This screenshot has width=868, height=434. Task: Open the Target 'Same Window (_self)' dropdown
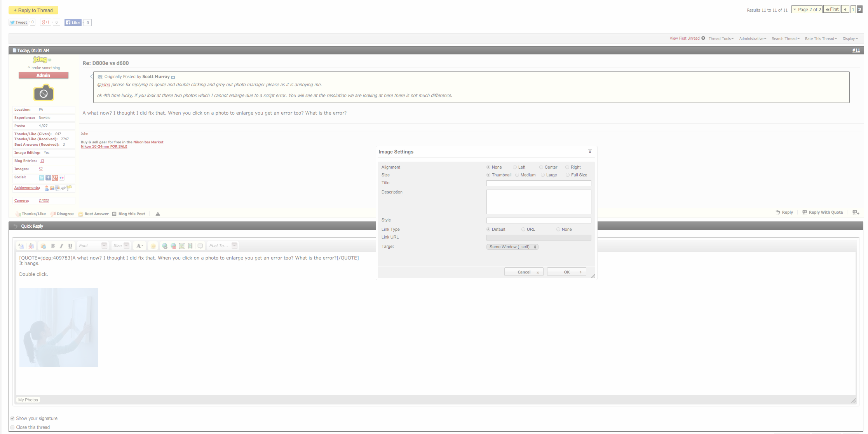click(x=512, y=247)
